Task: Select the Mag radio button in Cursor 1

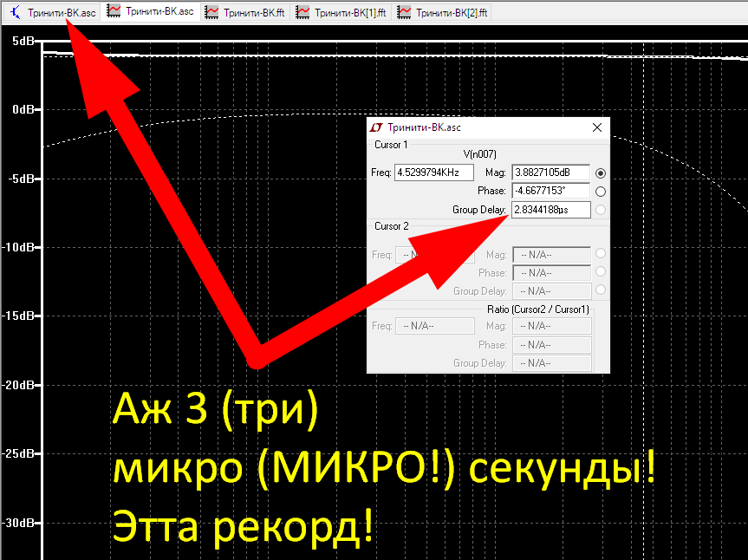Action: pyautogui.click(x=601, y=173)
